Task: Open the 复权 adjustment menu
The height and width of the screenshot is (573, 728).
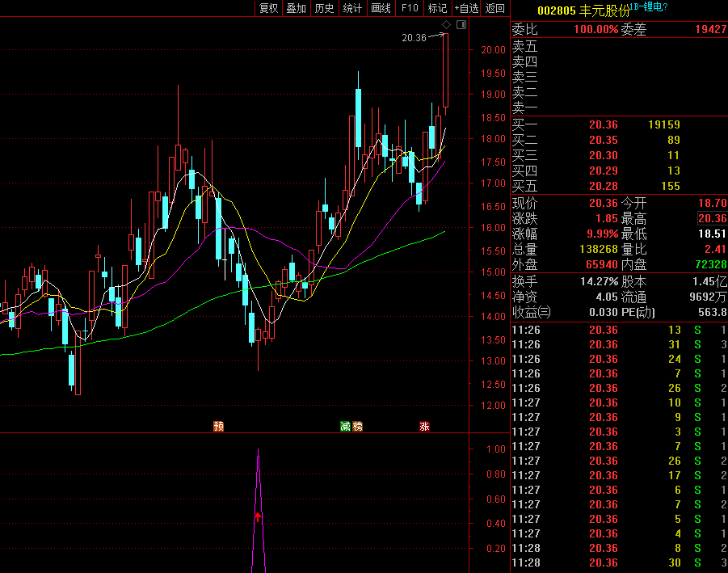Action: click(x=269, y=8)
